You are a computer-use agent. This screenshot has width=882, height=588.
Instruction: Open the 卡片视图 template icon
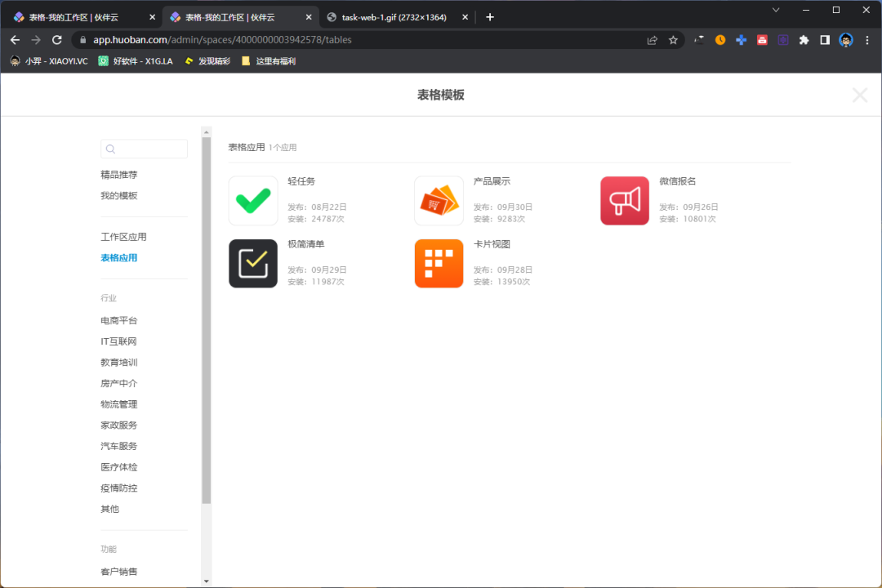tap(439, 263)
